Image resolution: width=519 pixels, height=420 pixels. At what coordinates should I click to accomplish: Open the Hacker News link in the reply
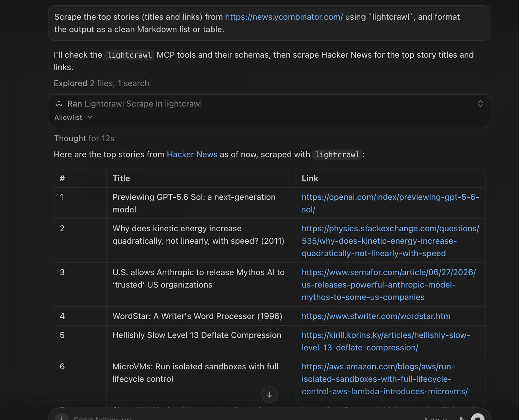192,154
